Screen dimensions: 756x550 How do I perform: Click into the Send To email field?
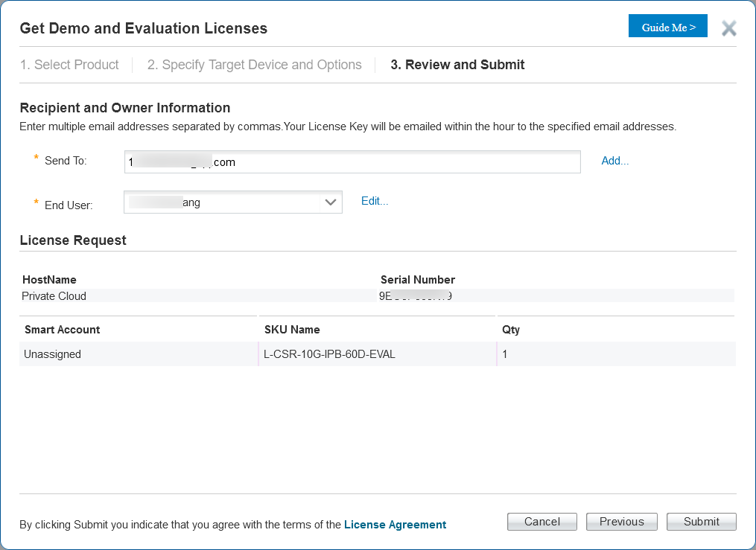coord(352,162)
